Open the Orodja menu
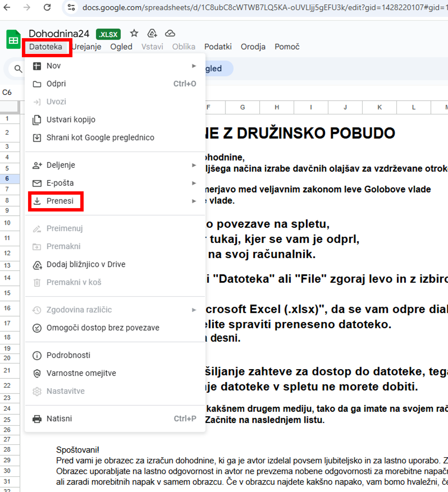 point(253,47)
